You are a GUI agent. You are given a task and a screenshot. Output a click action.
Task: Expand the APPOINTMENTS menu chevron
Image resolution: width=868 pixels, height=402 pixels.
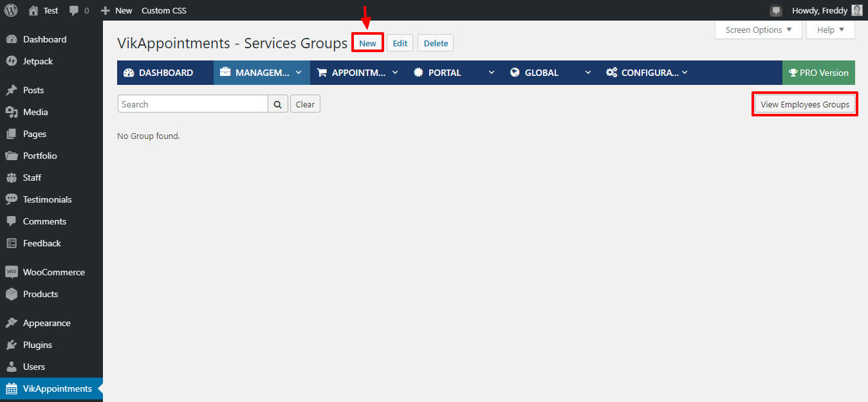[395, 73]
